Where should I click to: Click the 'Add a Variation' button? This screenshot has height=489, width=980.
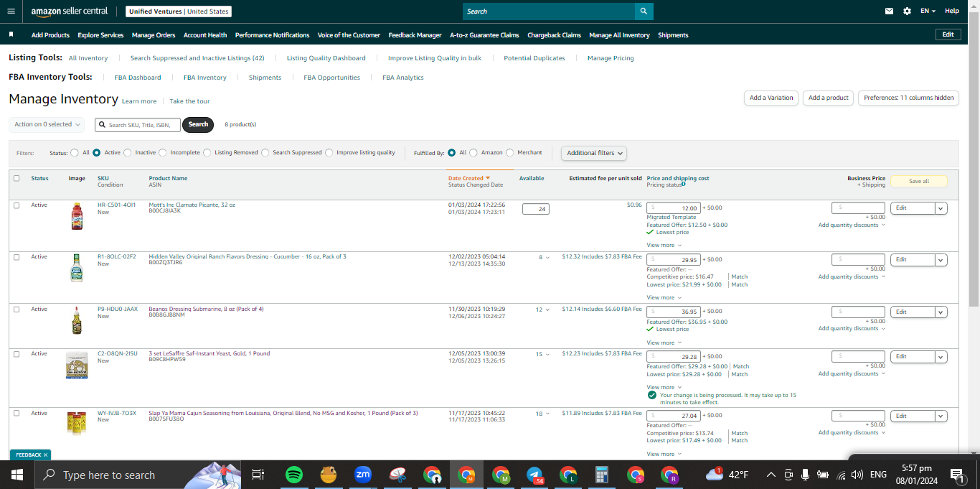point(771,98)
